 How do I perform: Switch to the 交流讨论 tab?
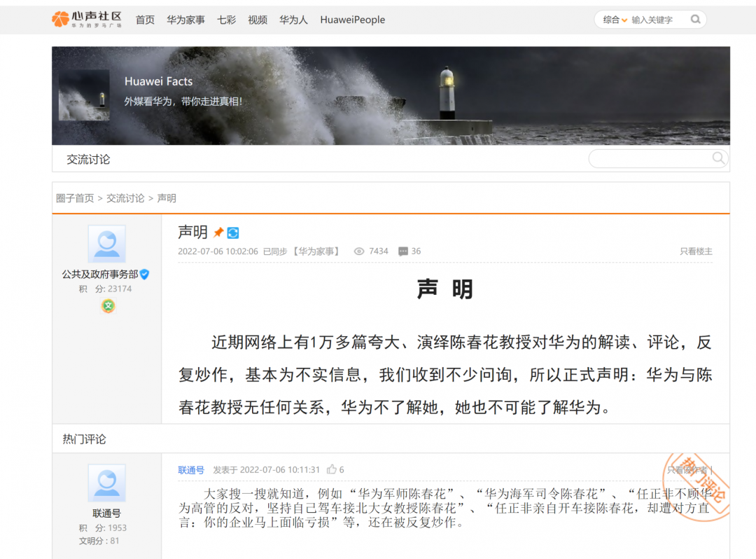88,160
